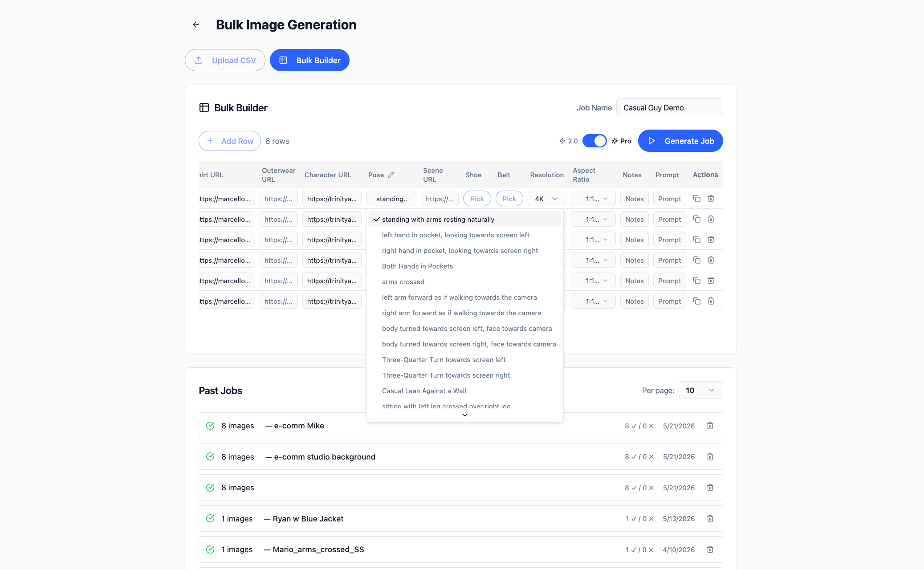Delete the Mario_arms_crossed_SS job
The width and height of the screenshot is (924, 570).
(x=710, y=550)
